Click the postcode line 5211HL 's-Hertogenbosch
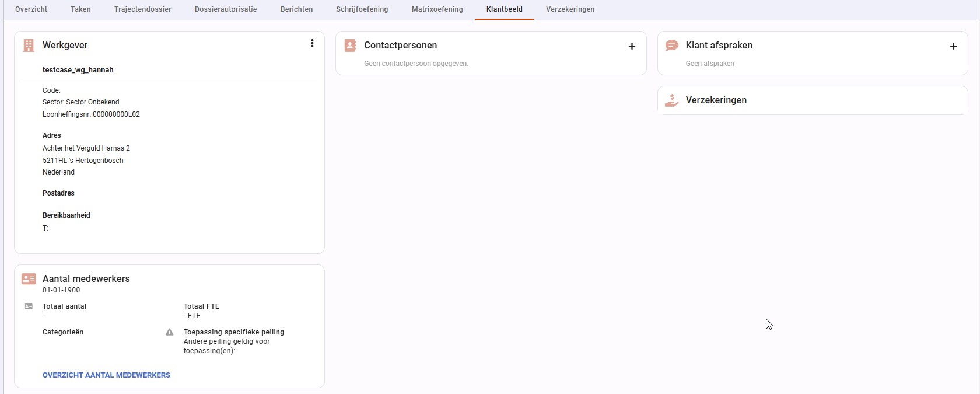This screenshot has width=980, height=394. [83, 161]
